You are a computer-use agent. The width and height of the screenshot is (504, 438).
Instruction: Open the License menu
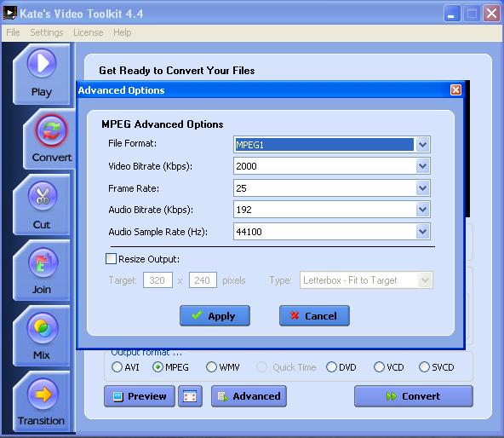(x=88, y=32)
